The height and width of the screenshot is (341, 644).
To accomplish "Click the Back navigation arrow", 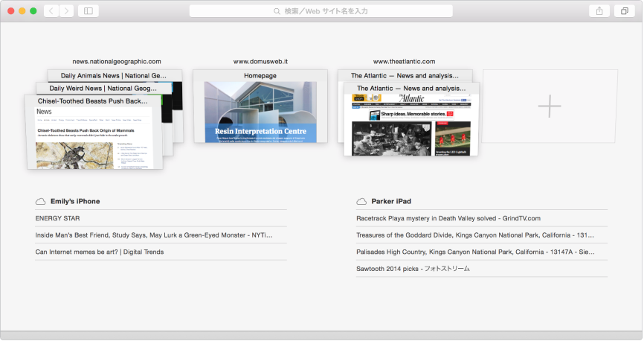I will click(51, 11).
